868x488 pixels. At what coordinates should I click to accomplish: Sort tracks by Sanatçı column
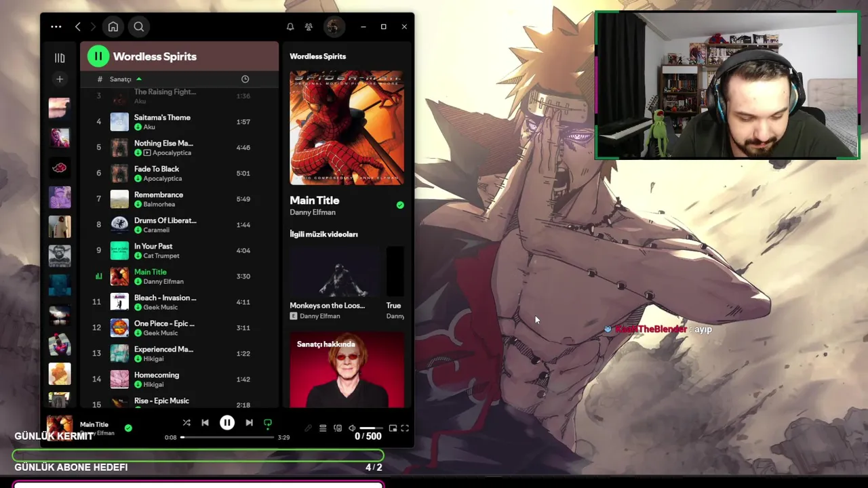121,79
